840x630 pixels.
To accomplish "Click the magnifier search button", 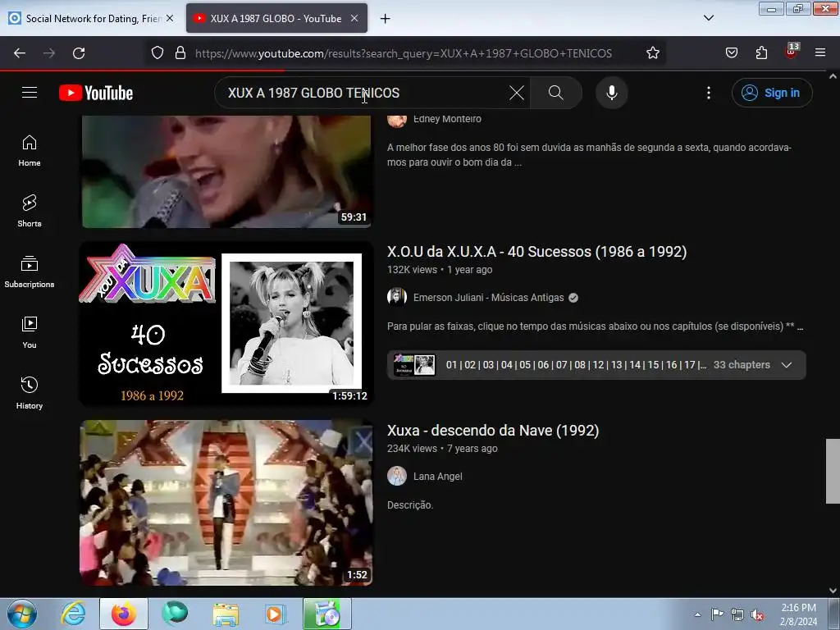I will 556,93.
